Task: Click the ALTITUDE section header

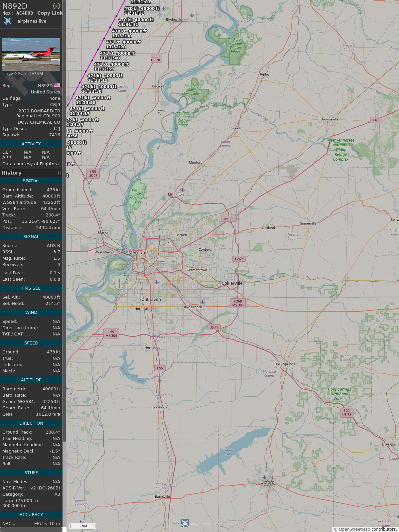Action: [x=31, y=380]
